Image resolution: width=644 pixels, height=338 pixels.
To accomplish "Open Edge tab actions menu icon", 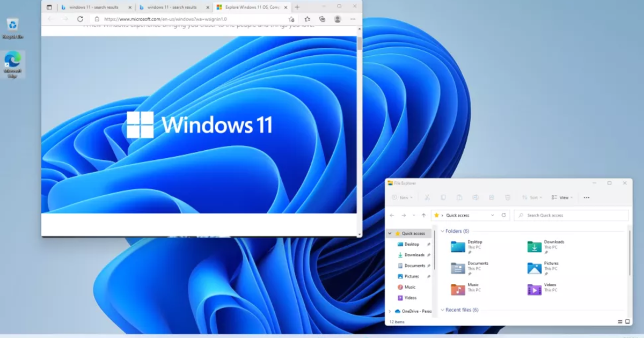I will [x=49, y=8].
